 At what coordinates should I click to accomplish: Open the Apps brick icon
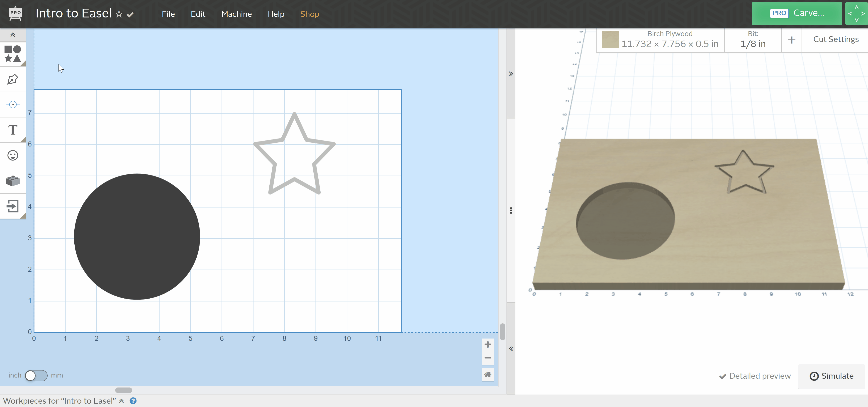click(12, 181)
